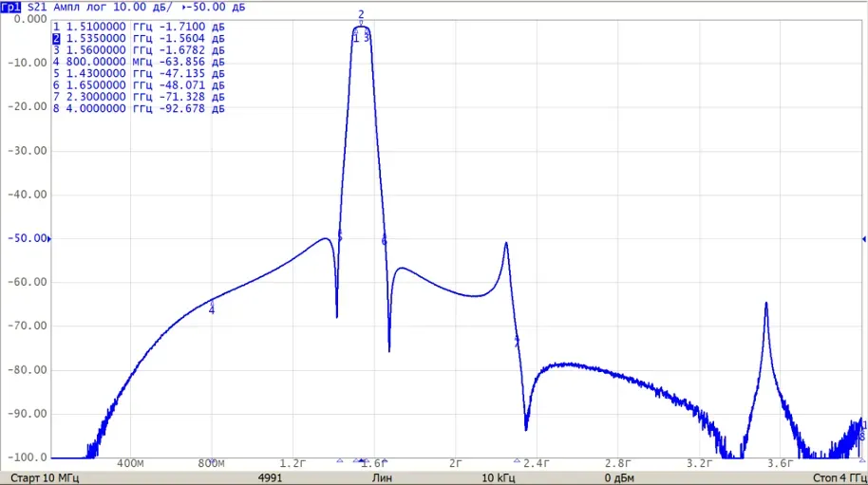
Task: Click the 1.6Г frequency axis label
Action: click(x=373, y=463)
